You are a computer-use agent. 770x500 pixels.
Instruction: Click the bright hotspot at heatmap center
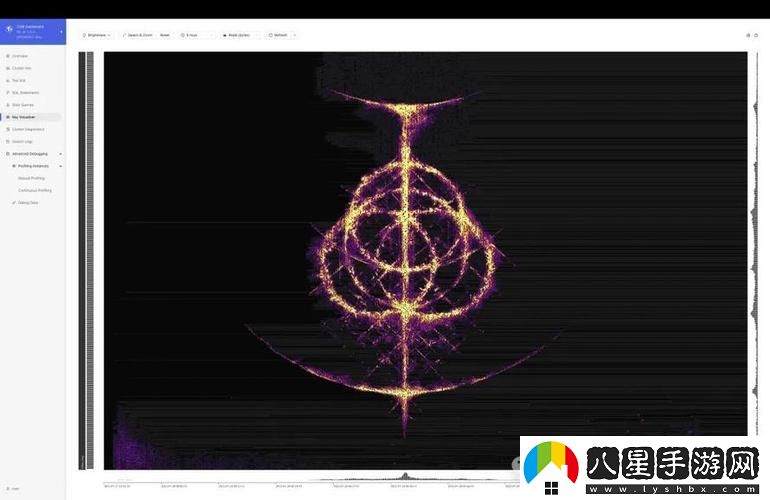coord(406,308)
